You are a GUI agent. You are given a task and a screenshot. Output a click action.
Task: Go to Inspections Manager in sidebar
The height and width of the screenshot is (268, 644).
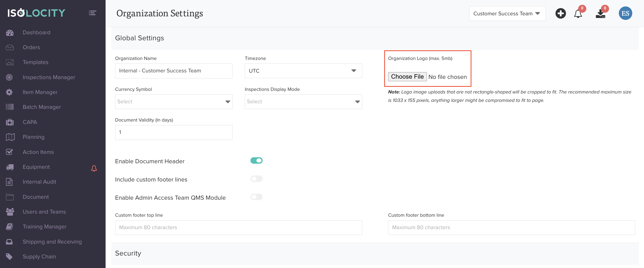[49, 77]
